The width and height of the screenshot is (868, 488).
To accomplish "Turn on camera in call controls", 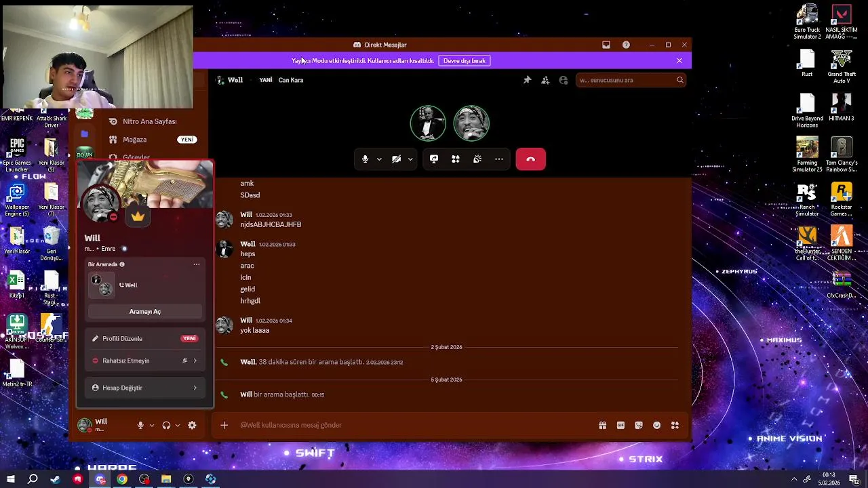I will pos(397,159).
